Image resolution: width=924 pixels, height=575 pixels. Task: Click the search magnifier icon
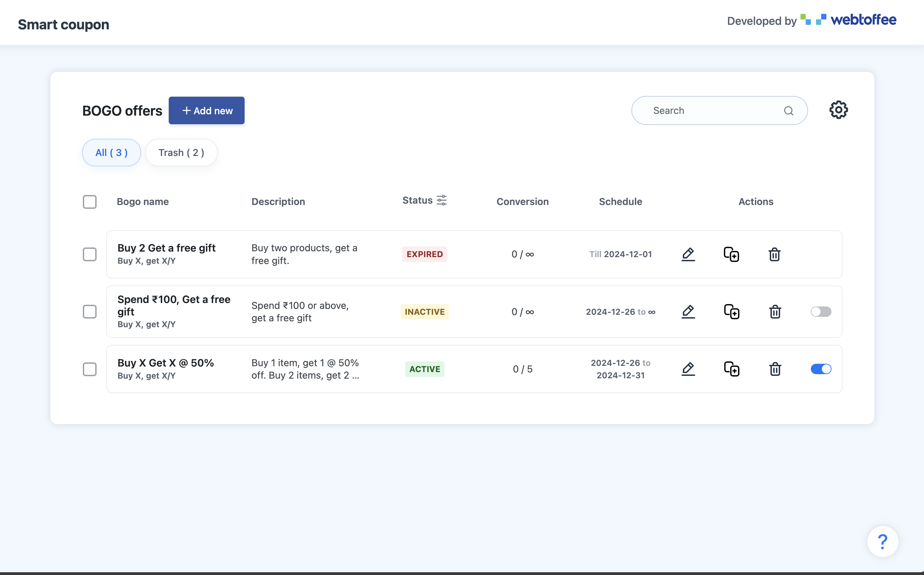click(788, 111)
